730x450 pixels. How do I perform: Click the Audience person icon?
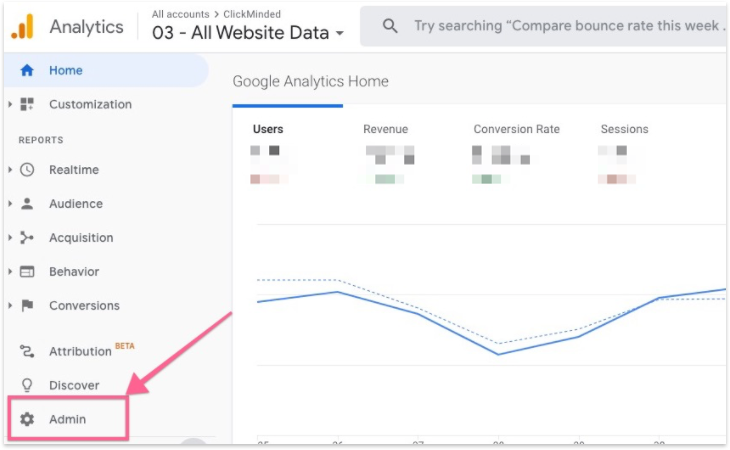tap(27, 204)
